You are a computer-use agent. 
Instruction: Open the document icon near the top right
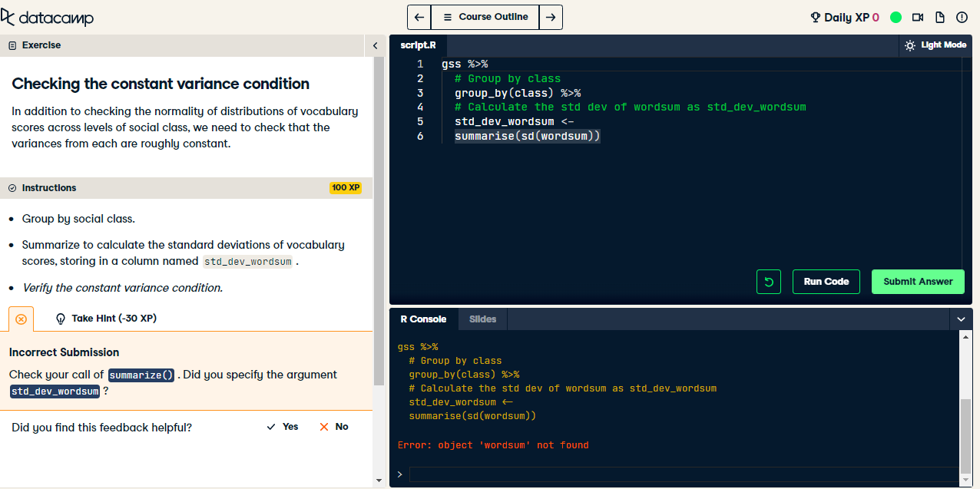tap(939, 16)
